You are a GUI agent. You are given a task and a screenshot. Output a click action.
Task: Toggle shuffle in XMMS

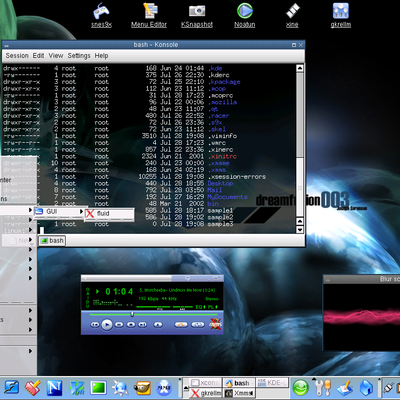181,324
